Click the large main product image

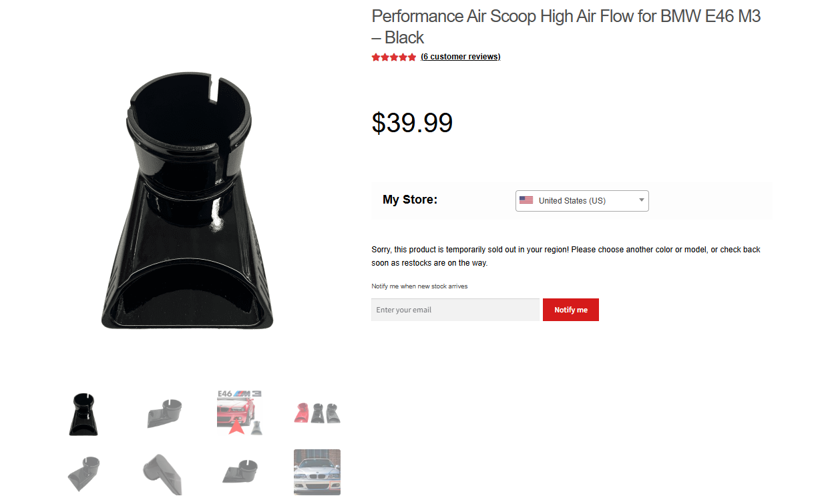tap(188, 202)
